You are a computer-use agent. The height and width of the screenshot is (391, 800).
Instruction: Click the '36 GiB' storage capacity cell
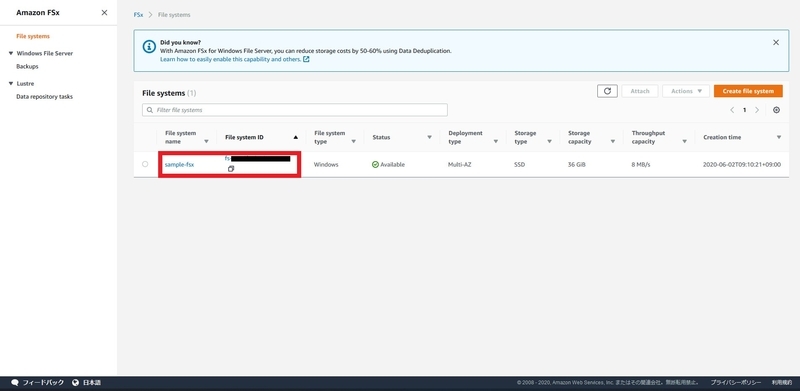(577, 165)
